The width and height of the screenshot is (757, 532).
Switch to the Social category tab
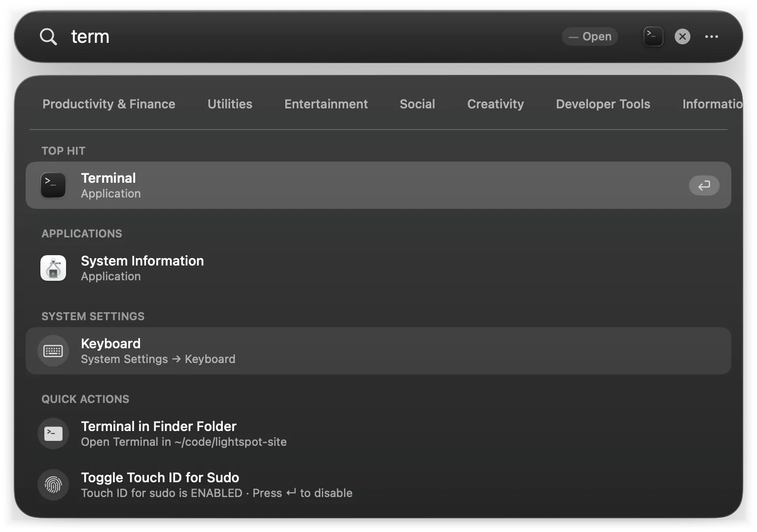(417, 104)
